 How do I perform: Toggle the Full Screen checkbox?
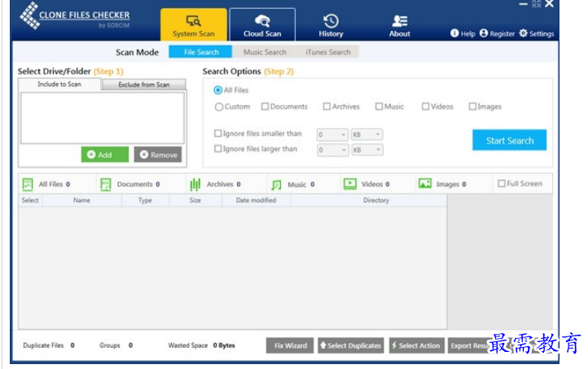(x=502, y=183)
